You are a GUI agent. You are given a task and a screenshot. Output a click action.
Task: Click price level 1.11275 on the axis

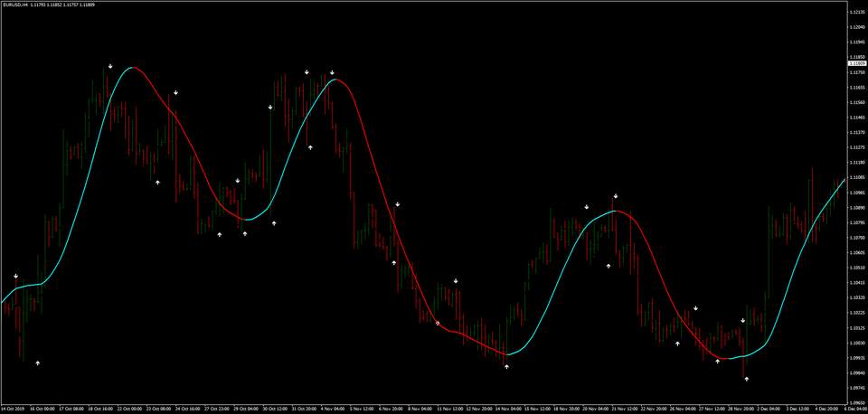click(857, 147)
